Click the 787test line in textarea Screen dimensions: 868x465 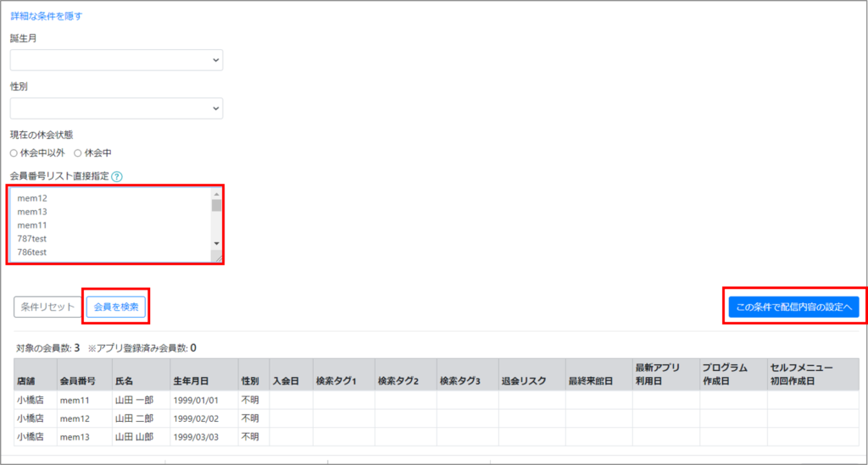[32, 239]
